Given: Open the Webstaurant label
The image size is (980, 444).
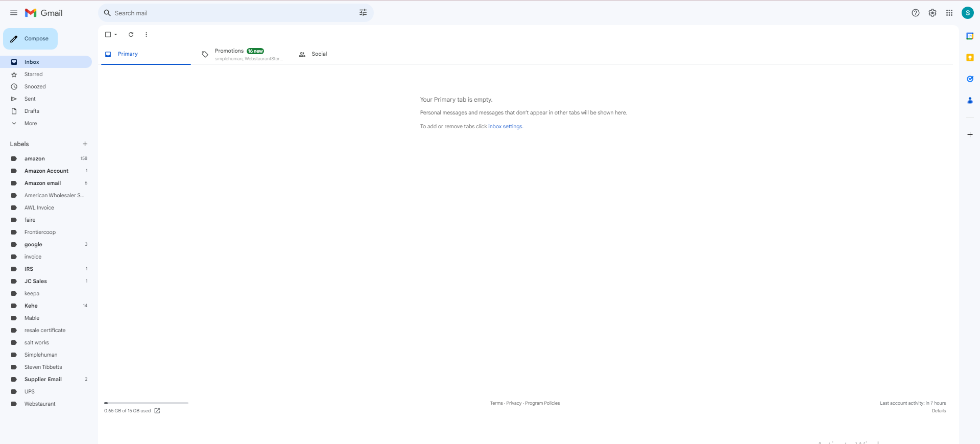Looking at the screenshot, I should tap(46, 404).
